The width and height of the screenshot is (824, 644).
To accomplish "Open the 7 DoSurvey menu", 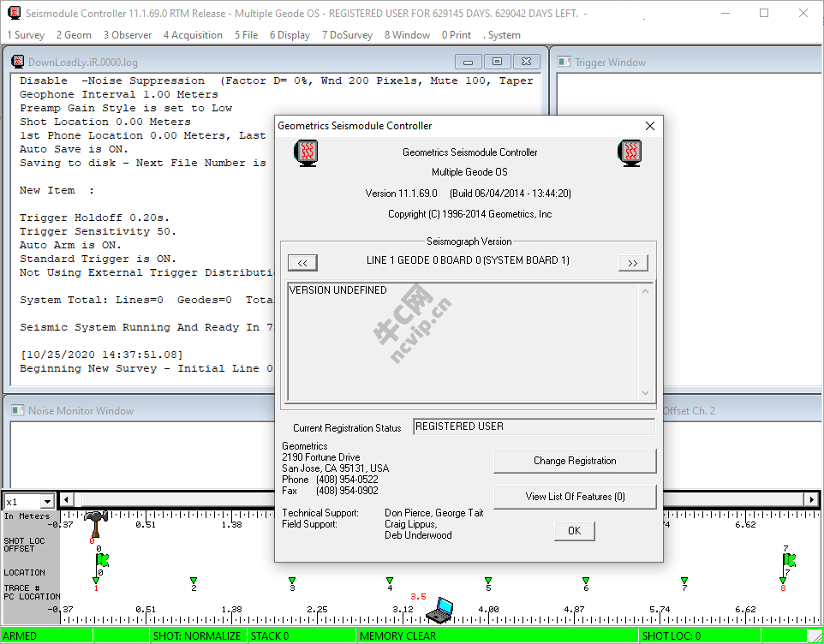I will click(x=347, y=35).
